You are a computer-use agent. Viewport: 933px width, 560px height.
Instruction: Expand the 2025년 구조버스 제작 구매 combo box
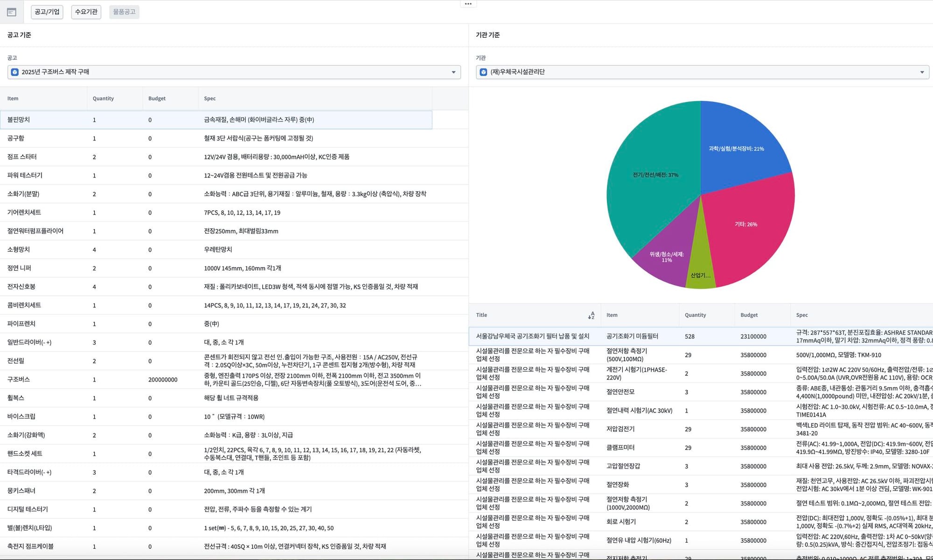[x=233, y=72]
